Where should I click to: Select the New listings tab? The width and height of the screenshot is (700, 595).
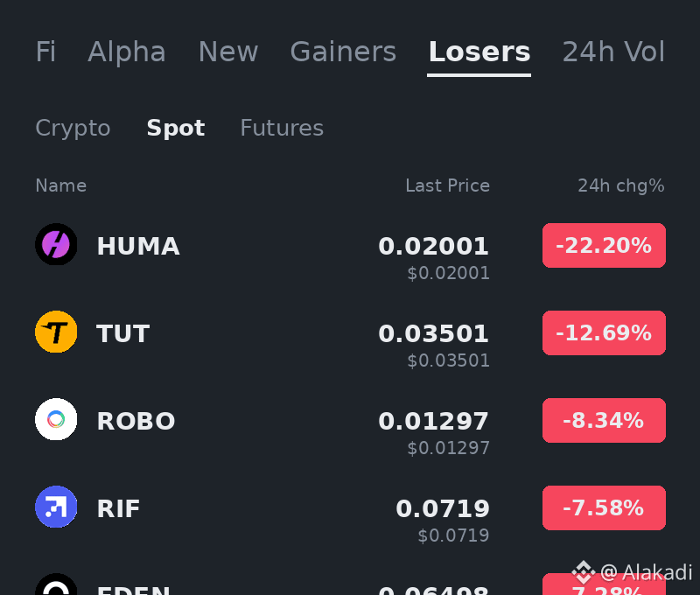click(x=228, y=52)
